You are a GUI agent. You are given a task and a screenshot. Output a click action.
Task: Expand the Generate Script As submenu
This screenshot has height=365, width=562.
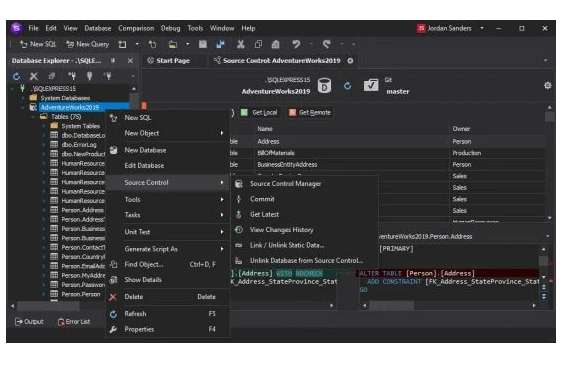[168, 249]
